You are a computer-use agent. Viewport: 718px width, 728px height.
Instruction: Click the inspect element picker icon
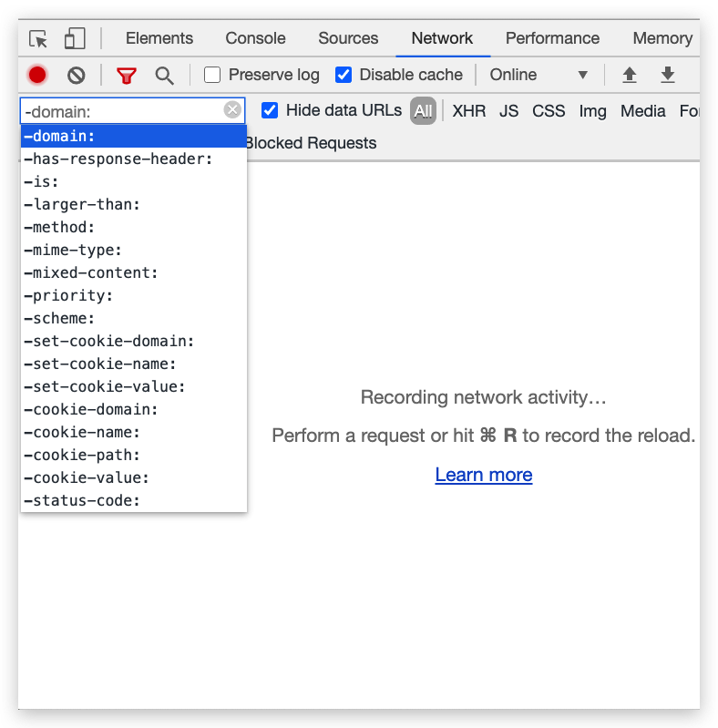pyautogui.click(x=38, y=38)
